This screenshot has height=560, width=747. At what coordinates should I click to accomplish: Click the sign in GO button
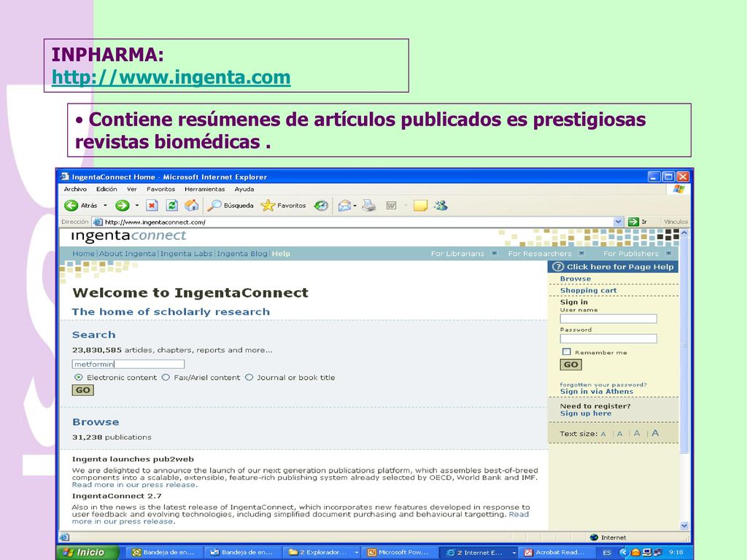click(570, 365)
